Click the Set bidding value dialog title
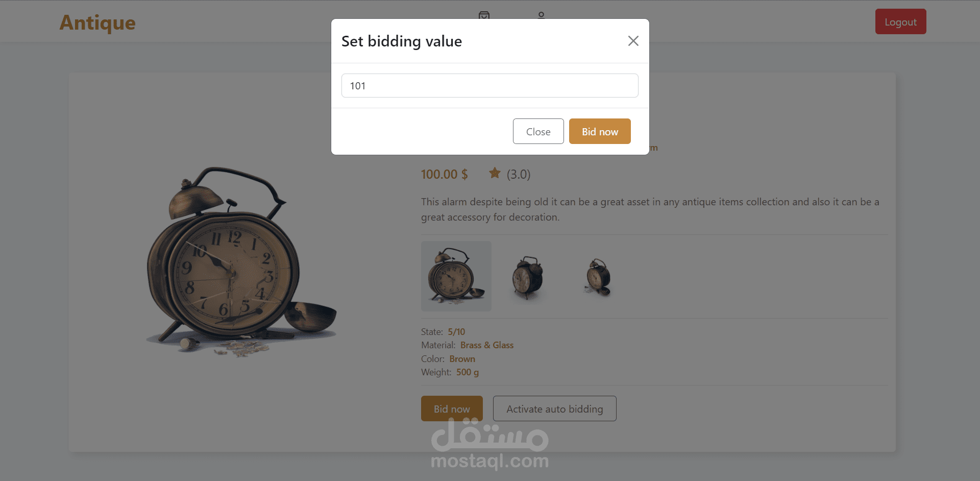This screenshot has height=481, width=980. 402,41
